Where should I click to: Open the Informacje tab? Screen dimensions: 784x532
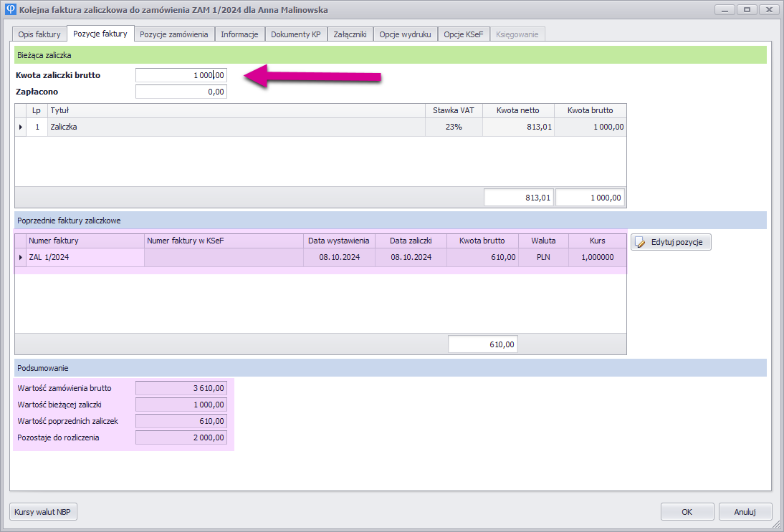point(239,34)
